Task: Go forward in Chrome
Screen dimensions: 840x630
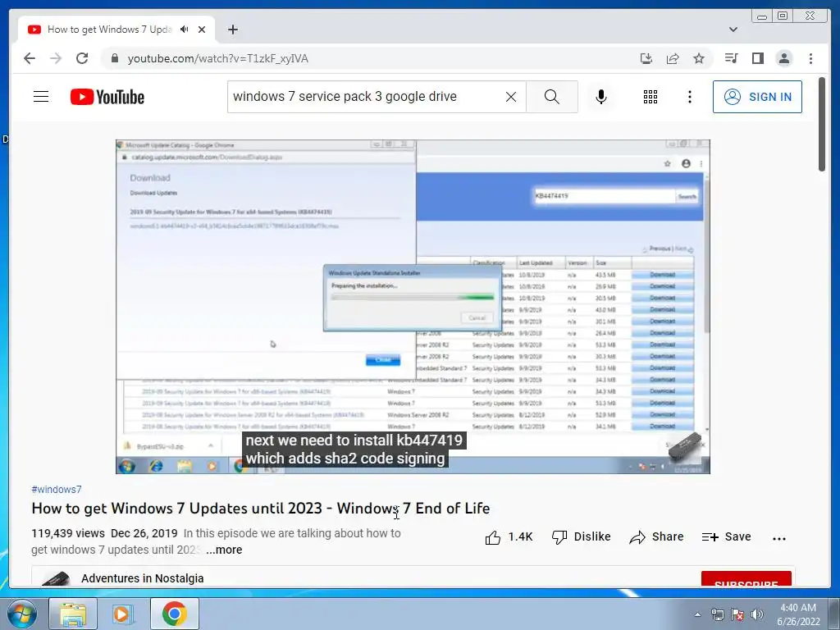Action: [56, 58]
